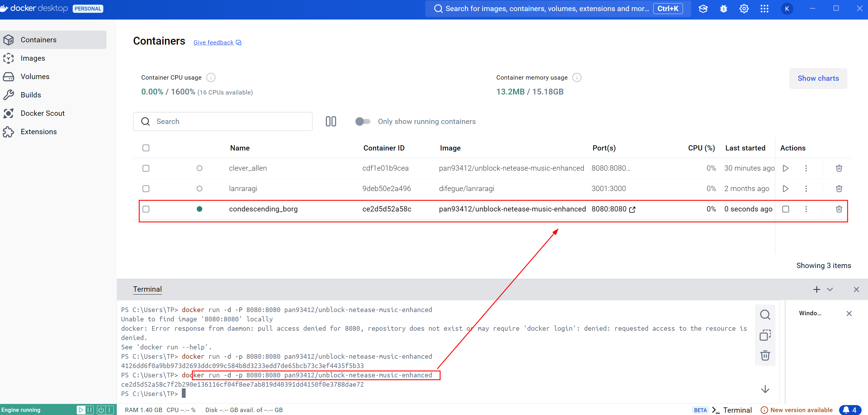868x415 pixels.
Task: Open the Give feedback link
Action: click(213, 43)
